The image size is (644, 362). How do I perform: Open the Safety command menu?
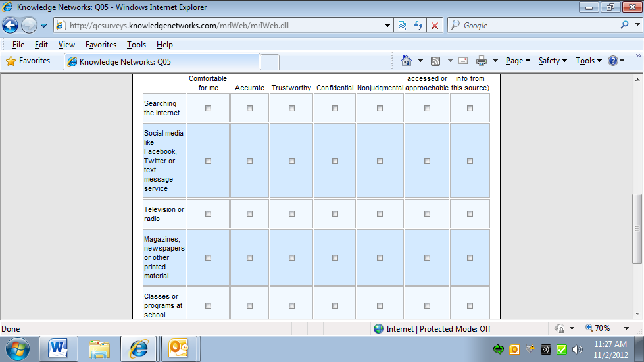(553, 61)
